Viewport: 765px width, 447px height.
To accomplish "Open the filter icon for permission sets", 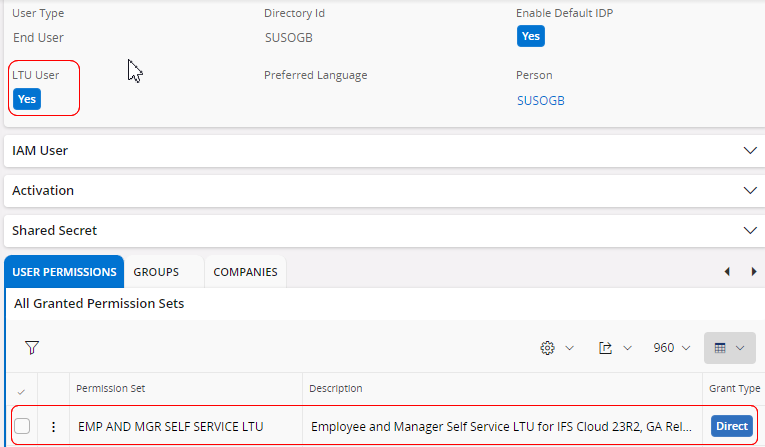I will pos(32,348).
